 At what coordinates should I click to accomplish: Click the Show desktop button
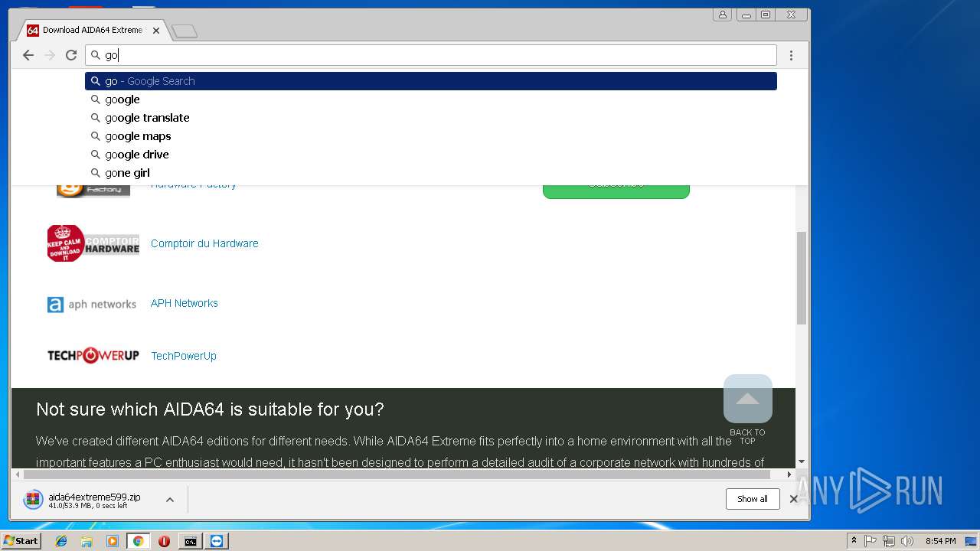(971, 541)
